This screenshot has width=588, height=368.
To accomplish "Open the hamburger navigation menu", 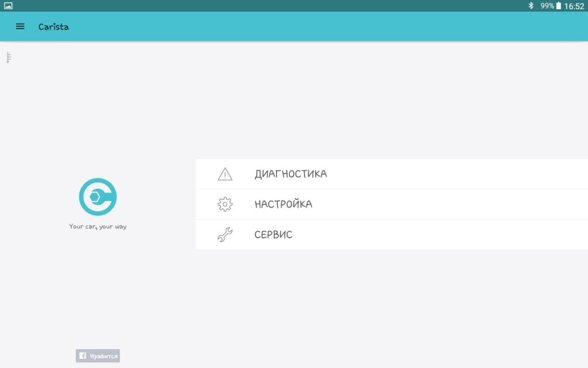I will 20,26.
